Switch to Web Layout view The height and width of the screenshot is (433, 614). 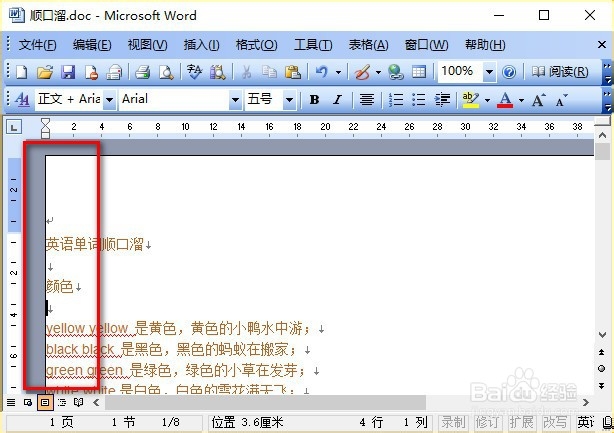pos(28,402)
